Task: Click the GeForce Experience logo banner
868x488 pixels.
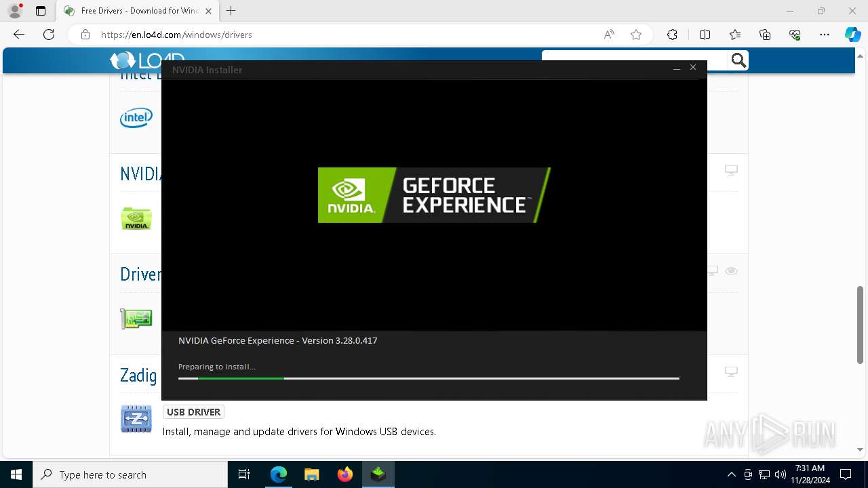Action: 434,195
